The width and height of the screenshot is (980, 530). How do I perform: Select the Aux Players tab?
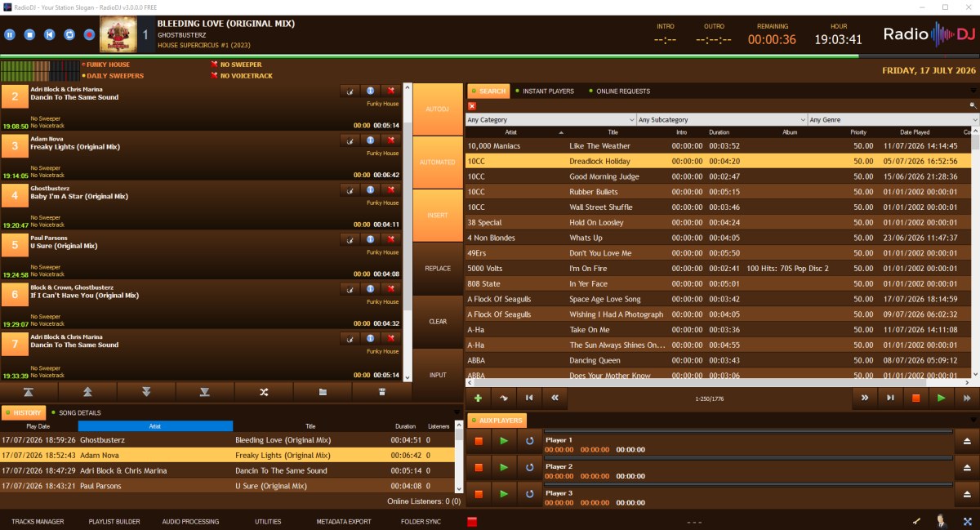click(497, 420)
